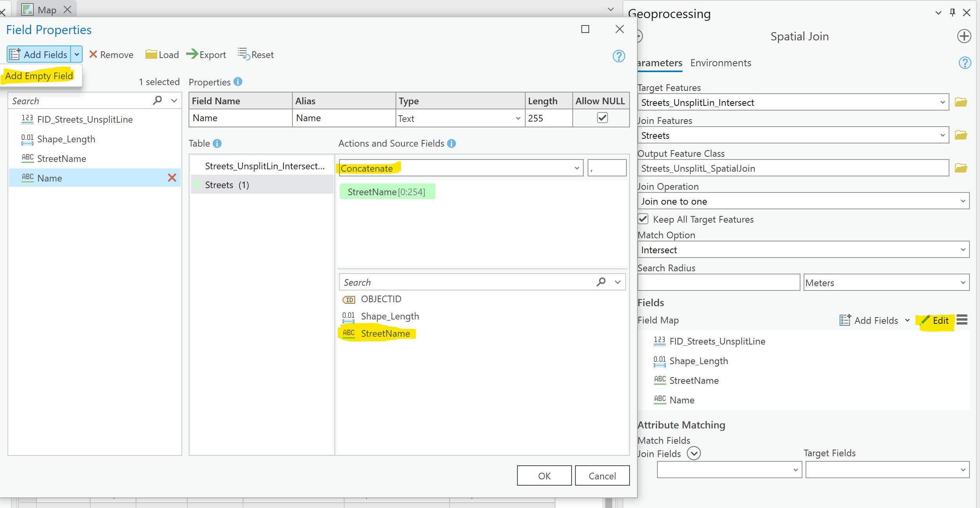
Task: Disable Keep All Target Features
Action: (643, 219)
